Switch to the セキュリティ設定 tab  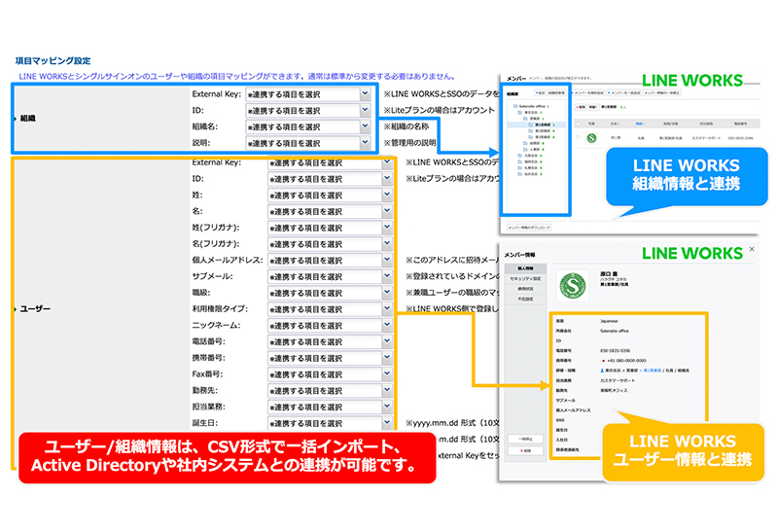click(x=525, y=278)
